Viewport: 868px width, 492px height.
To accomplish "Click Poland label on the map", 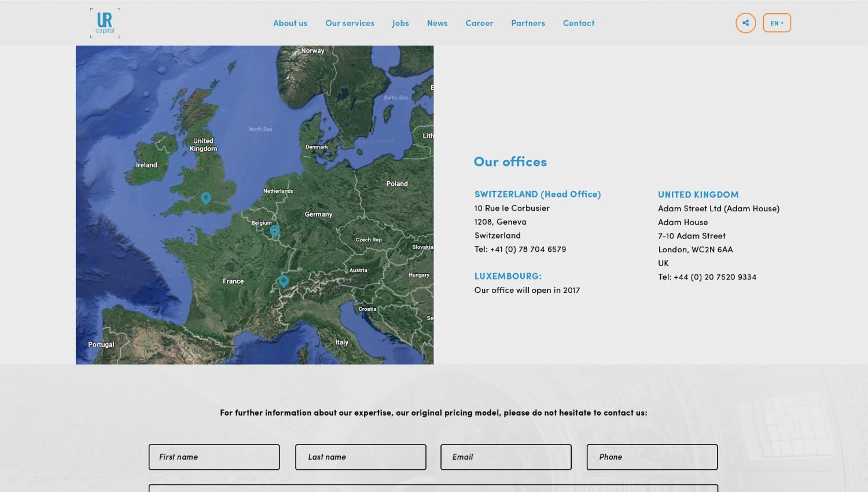I will [x=397, y=183].
